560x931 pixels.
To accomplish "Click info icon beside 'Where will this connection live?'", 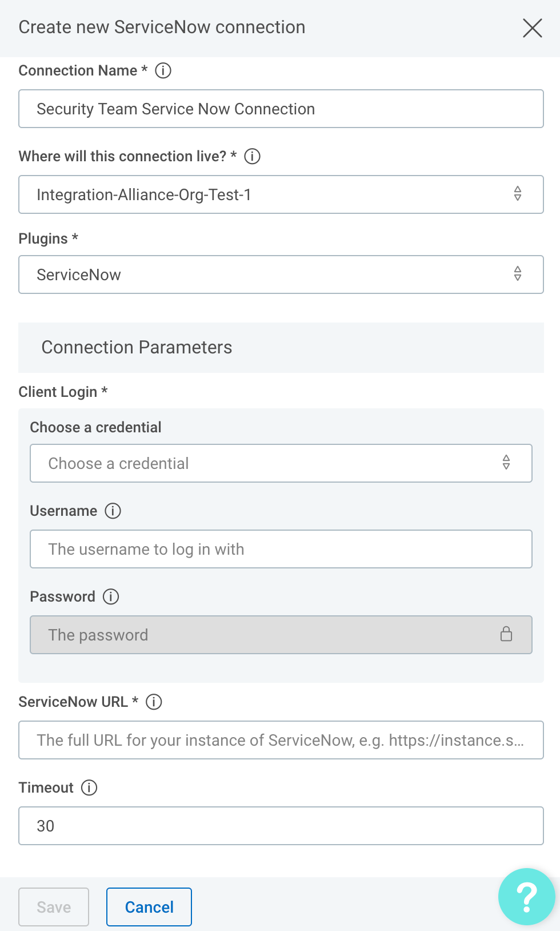I will (252, 156).
